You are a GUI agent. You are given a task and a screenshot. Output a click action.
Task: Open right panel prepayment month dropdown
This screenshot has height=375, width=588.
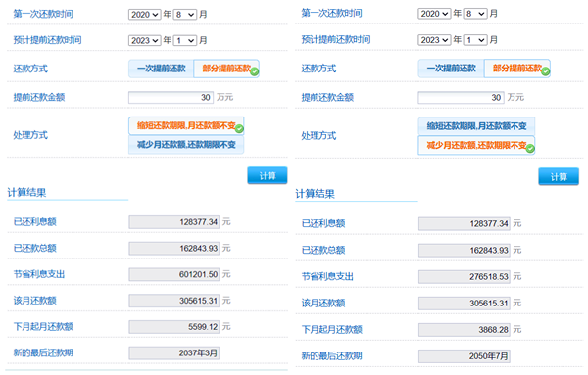(x=475, y=40)
